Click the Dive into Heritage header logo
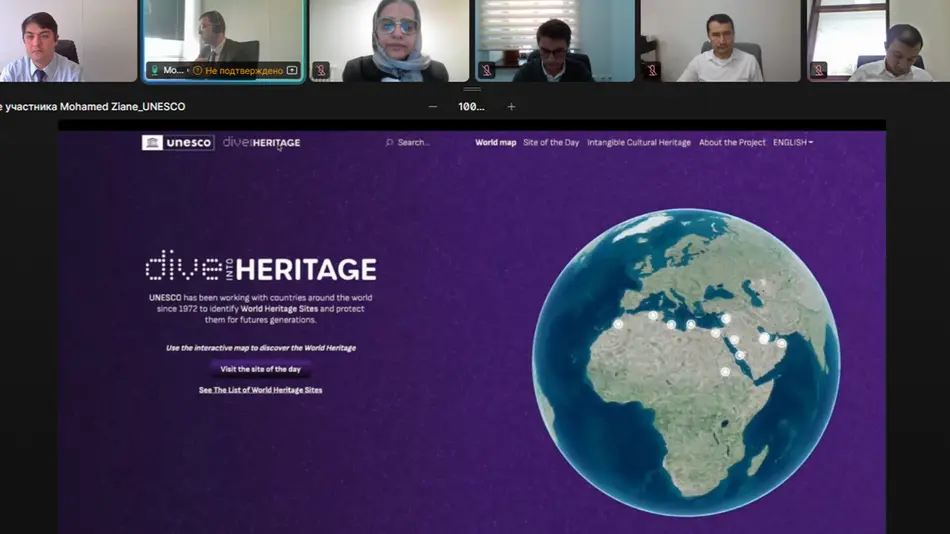The image size is (950, 534). pos(261,143)
